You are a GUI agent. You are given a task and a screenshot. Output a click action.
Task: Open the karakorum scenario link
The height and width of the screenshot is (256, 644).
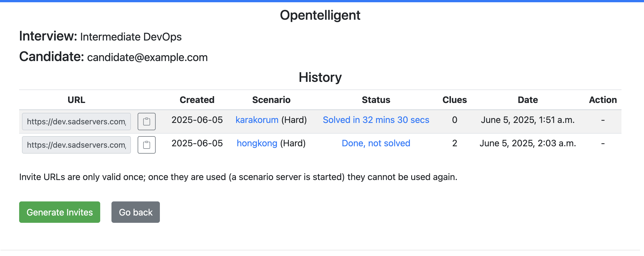click(257, 120)
